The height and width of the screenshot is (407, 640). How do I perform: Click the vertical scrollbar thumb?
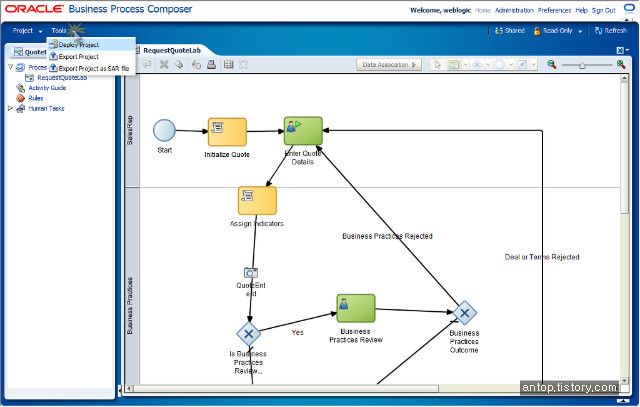tap(624, 149)
